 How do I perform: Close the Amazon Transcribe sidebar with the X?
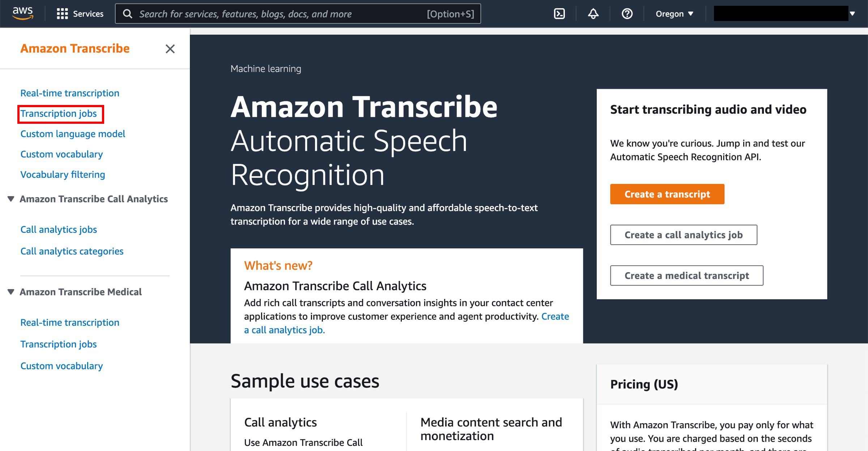(x=170, y=49)
